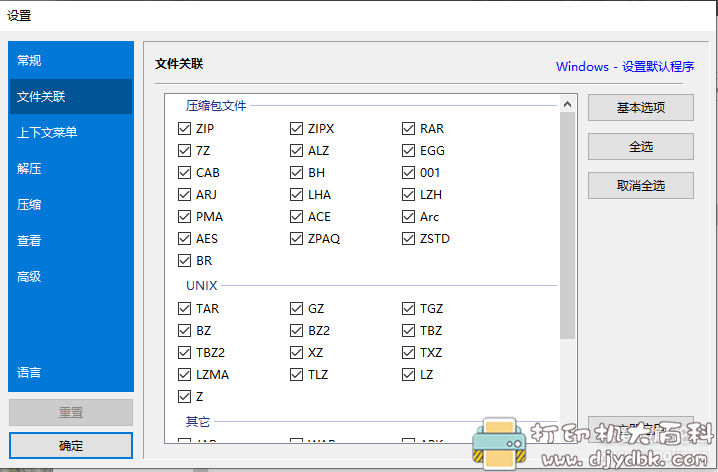Toggle the PMA checkbox

tap(184, 217)
